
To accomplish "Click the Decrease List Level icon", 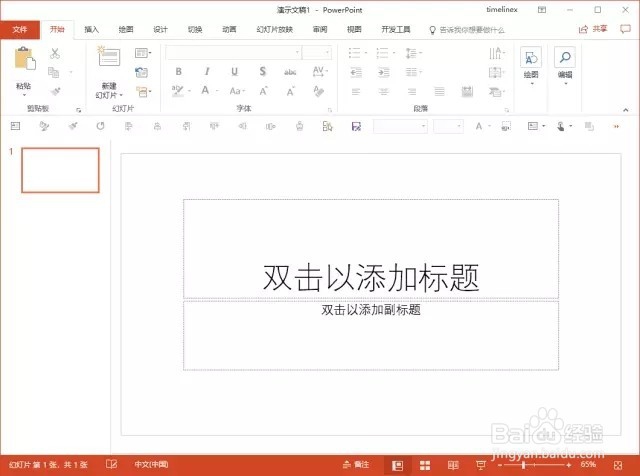I will pyautogui.click(x=356, y=72).
